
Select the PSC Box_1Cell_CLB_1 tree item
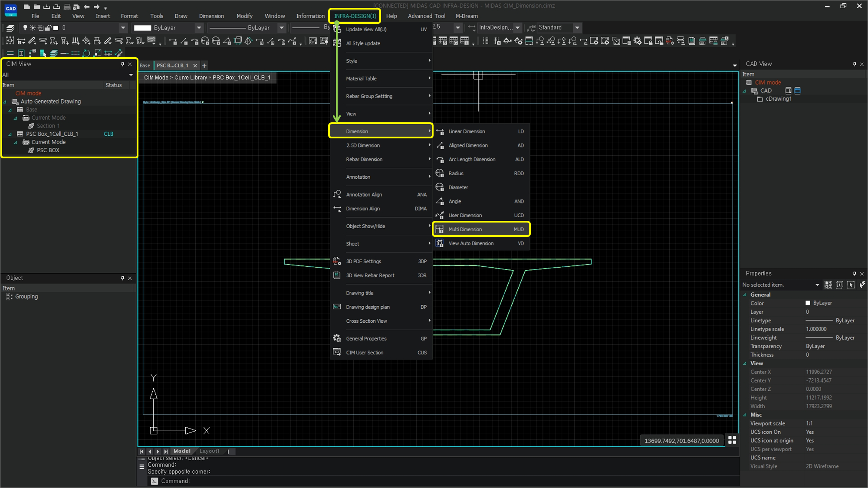click(x=52, y=134)
